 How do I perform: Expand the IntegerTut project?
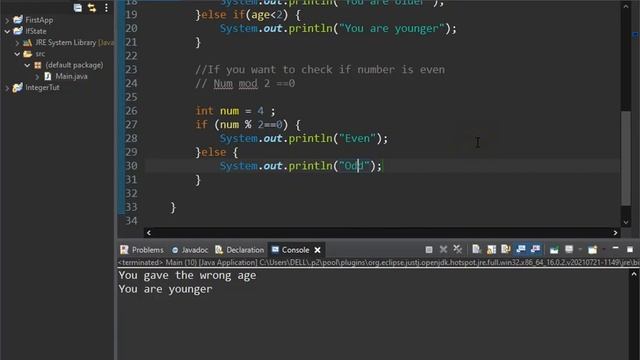point(7,87)
